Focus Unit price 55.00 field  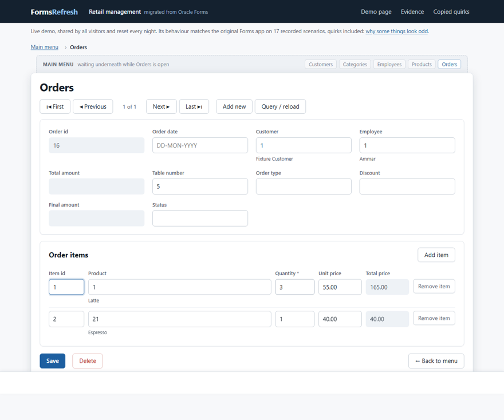pyautogui.click(x=340, y=287)
